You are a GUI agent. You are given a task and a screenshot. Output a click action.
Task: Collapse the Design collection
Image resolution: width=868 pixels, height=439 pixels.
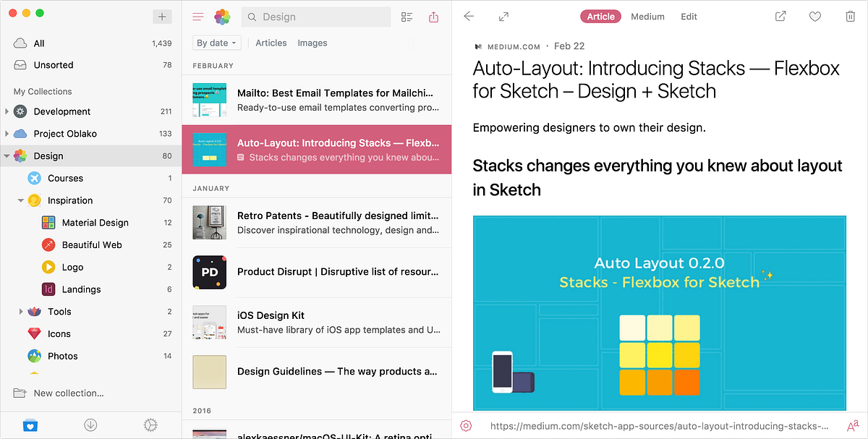point(7,155)
